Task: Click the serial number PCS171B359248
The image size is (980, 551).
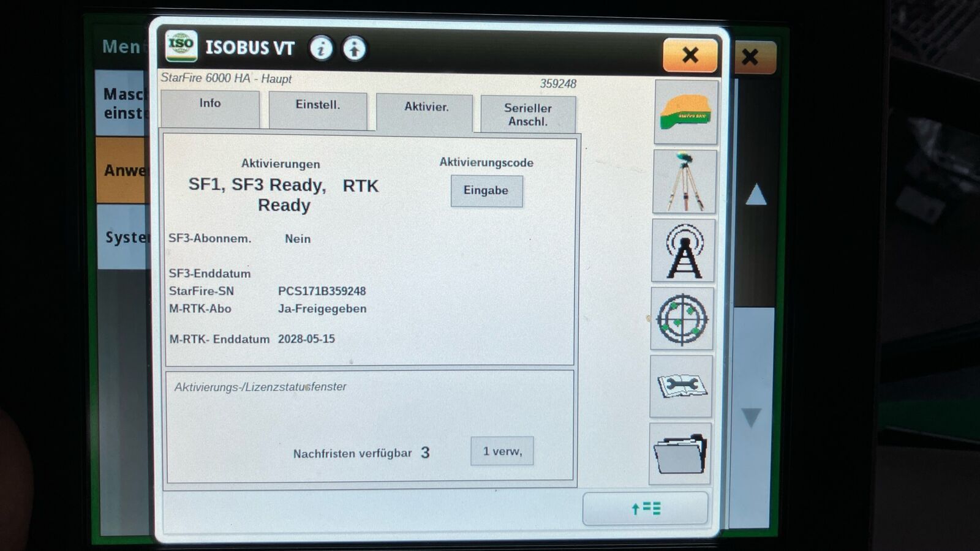Action: click(x=322, y=291)
